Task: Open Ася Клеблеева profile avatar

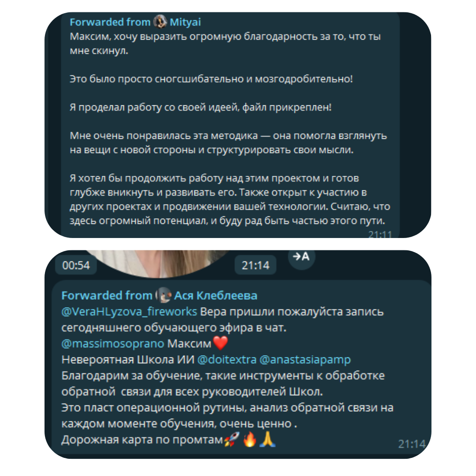Action: point(164,295)
